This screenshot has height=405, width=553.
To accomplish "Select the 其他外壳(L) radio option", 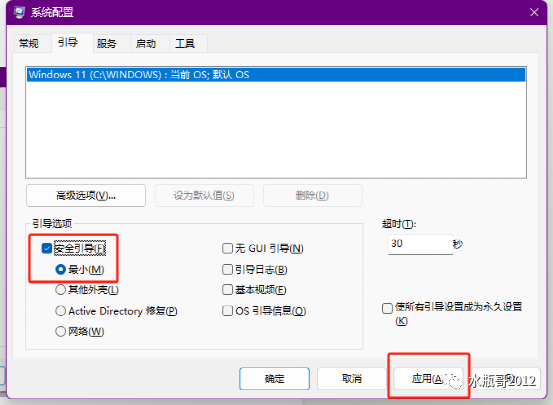I will pos(61,290).
